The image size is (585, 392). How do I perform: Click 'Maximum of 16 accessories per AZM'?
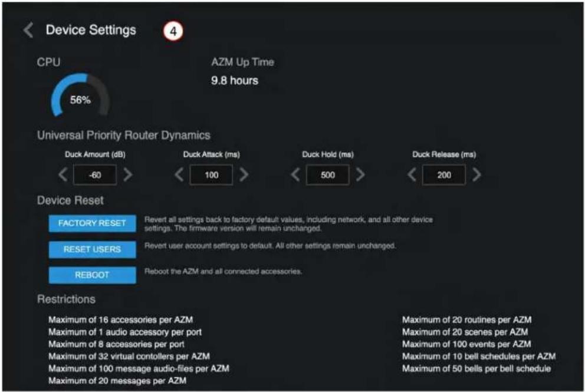click(120, 319)
